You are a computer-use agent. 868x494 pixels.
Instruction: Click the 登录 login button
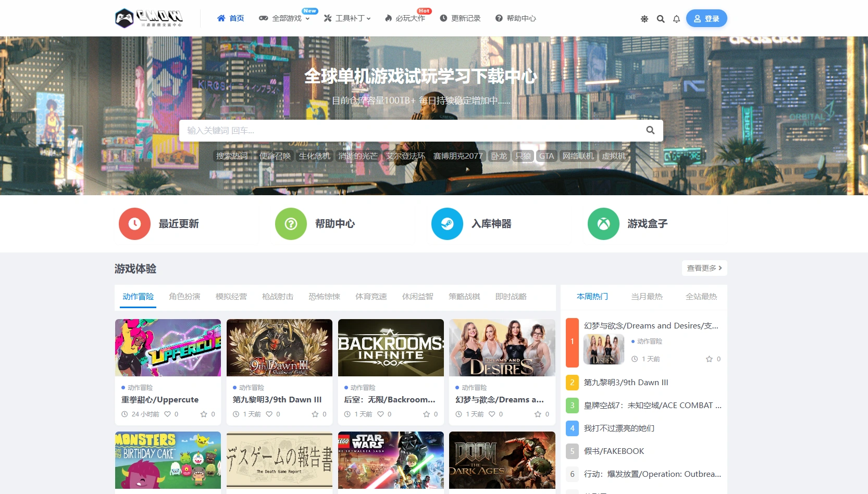(x=706, y=18)
